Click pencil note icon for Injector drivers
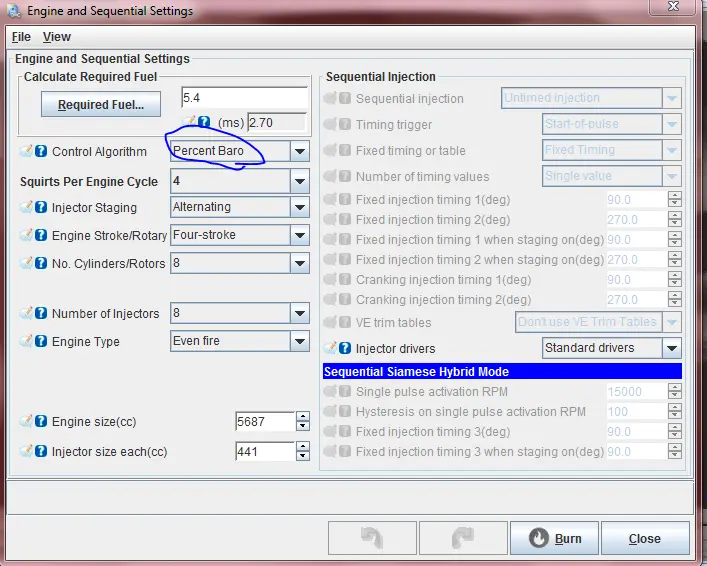Viewport: 707px width, 566px height. point(330,347)
